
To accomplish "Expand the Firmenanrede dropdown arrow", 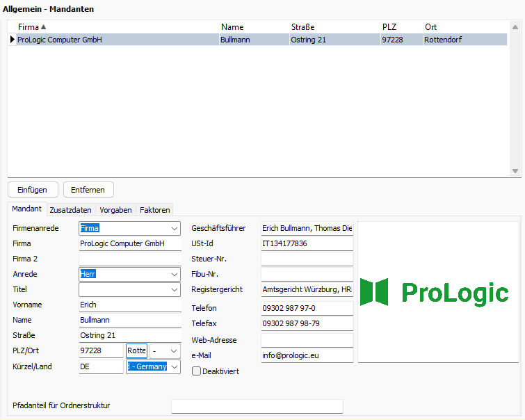I will pyautogui.click(x=175, y=228).
